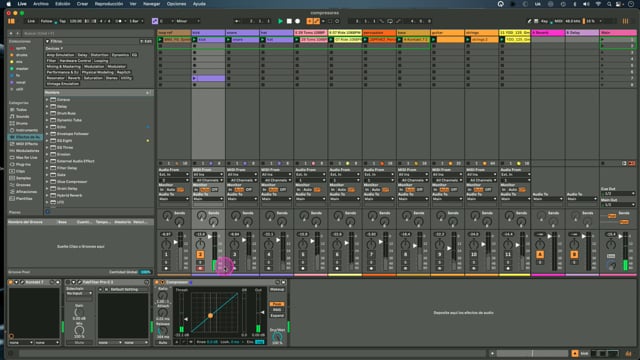This screenshot has width=640, height=360.
Task: Toggle the purple scale mode icon
Action: (x=155, y=21)
